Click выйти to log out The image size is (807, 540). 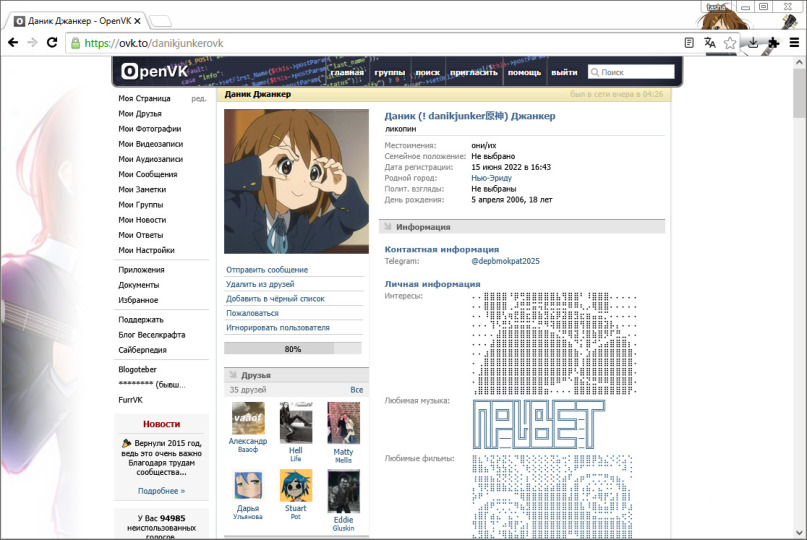tap(564, 73)
